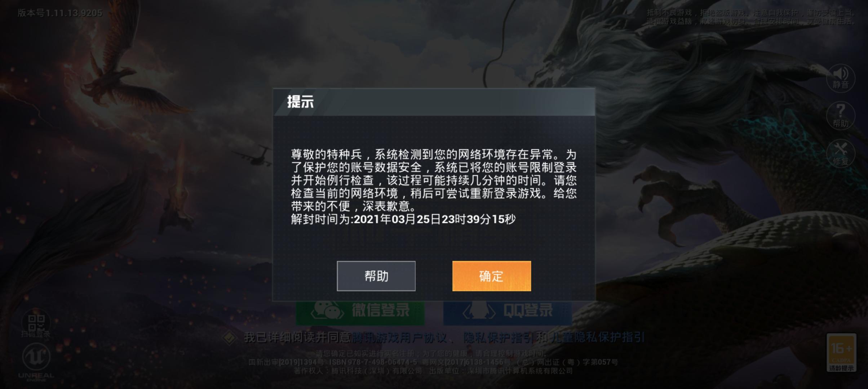Click the 提示 dialog title bar
This screenshot has width=868, height=389.
434,102
